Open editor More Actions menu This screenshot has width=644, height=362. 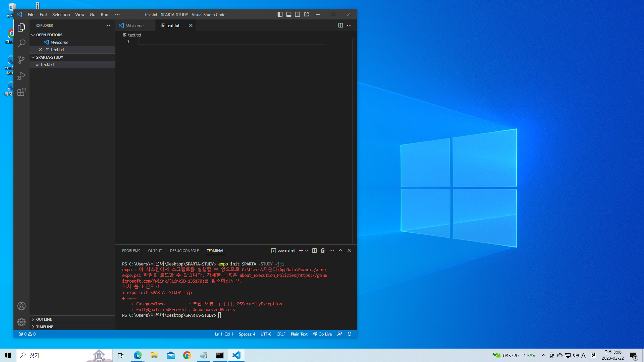point(349,25)
